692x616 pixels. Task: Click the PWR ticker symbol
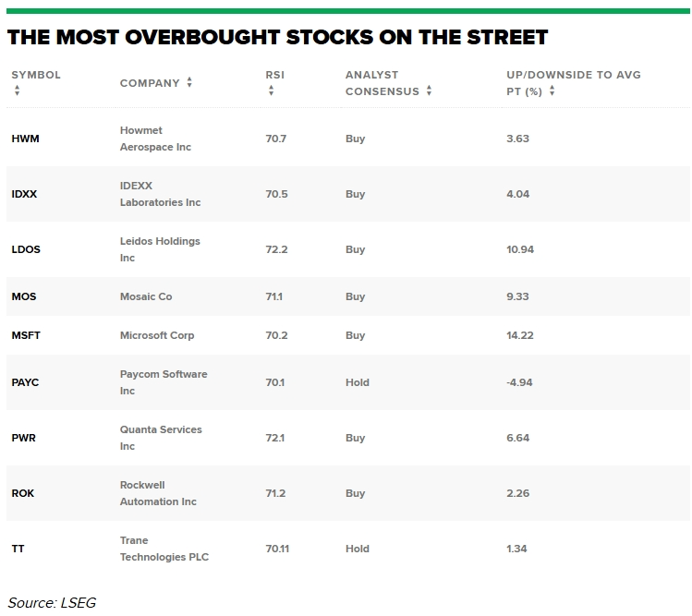coord(24,438)
